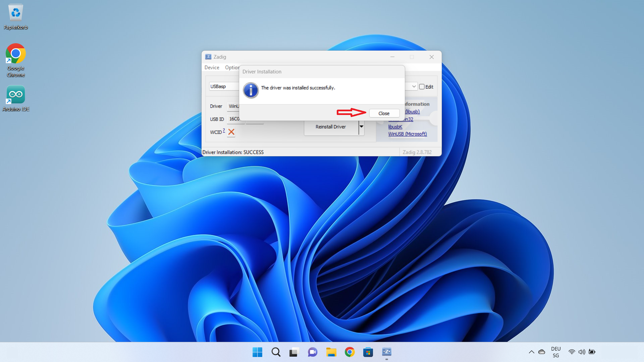Open the Options menu
The height and width of the screenshot is (362, 644).
(x=232, y=67)
